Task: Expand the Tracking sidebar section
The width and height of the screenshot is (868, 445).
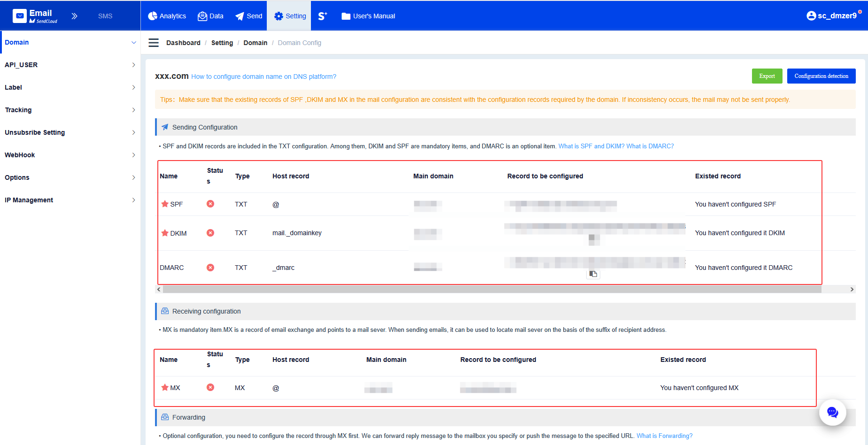Action: [70, 110]
